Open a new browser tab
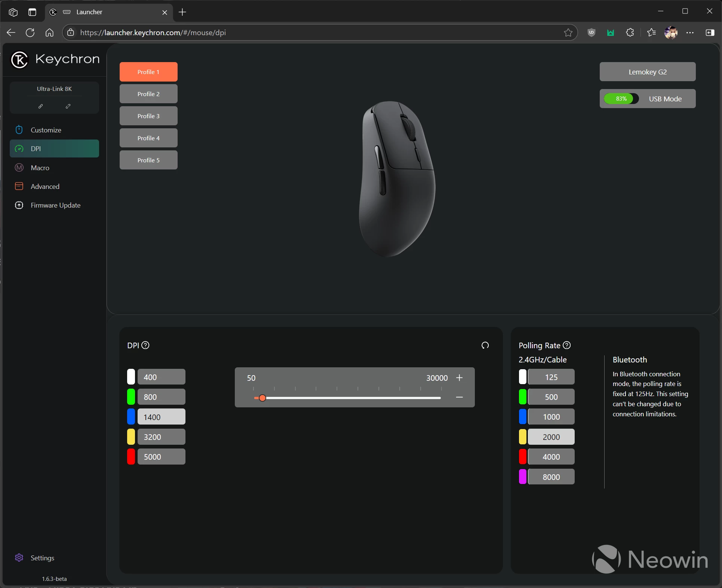This screenshot has width=722, height=588. point(182,12)
